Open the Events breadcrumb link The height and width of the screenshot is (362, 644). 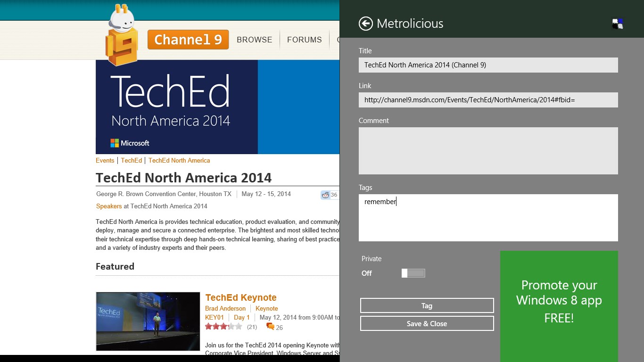pyautogui.click(x=105, y=160)
